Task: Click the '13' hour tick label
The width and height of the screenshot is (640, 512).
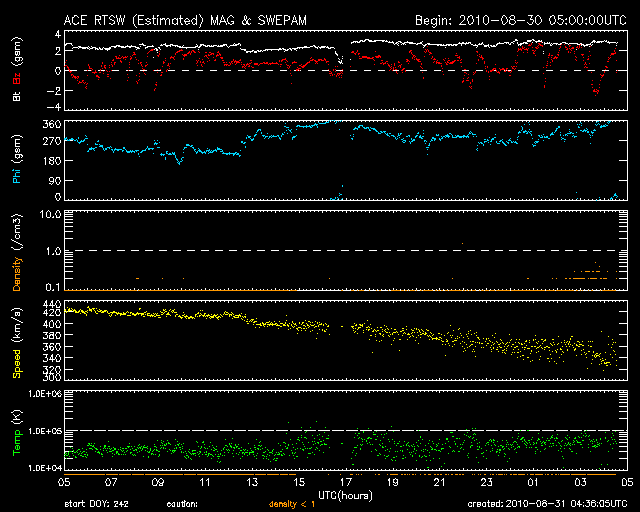Action: coord(252,483)
